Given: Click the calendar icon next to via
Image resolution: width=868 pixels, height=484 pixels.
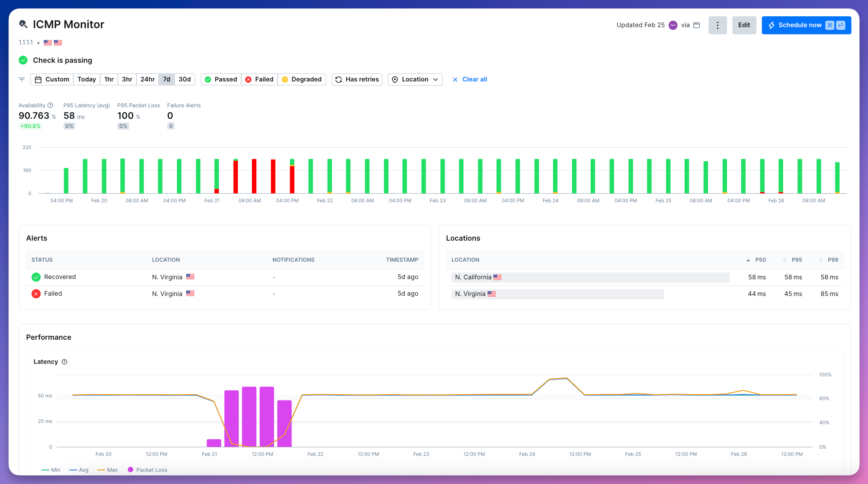Looking at the screenshot, I should (697, 25).
